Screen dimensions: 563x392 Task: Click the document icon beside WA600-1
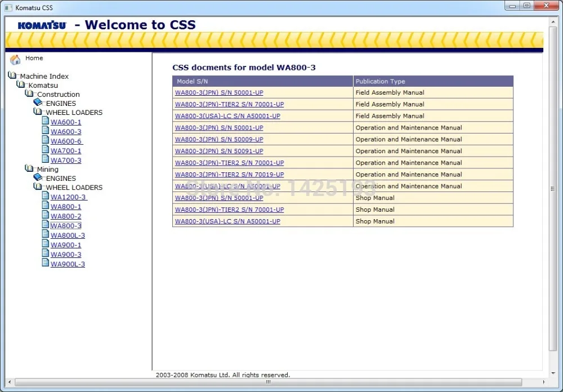tap(45, 121)
